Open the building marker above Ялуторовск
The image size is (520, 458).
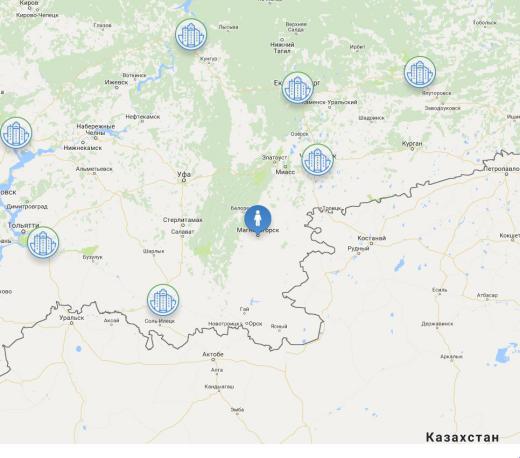tap(420, 72)
